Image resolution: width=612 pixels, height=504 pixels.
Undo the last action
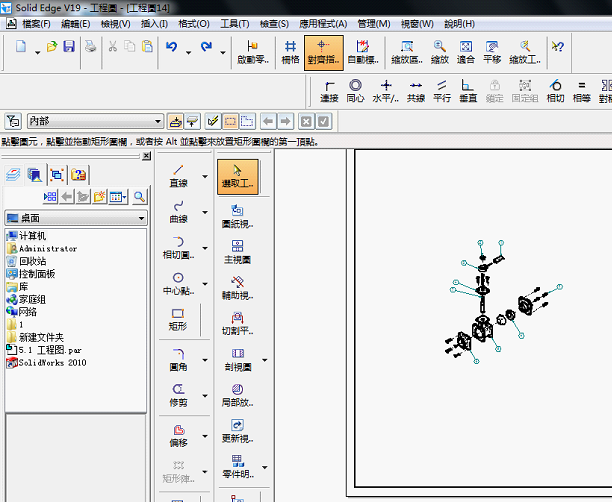click(171, 46)
